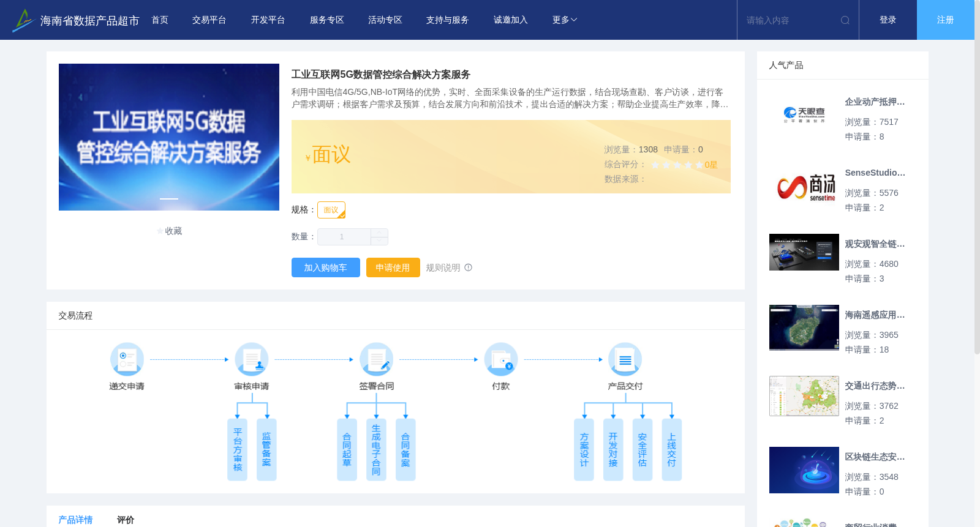
Task: Click the 监管备案 sub-step box
Action: point(266,450)
